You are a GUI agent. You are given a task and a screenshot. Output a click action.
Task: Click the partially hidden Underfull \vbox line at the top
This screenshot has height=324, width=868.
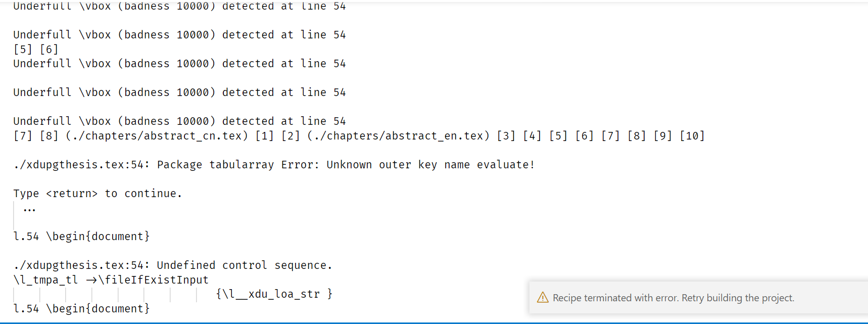click(179, 6)
